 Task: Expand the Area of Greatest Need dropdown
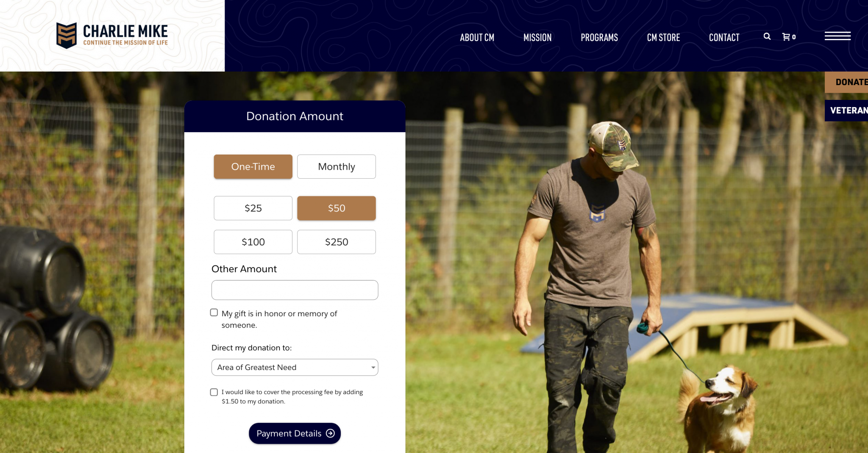tap(295, 367)
